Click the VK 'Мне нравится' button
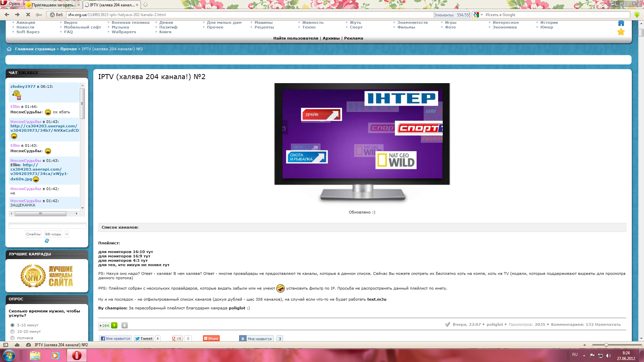This screenshot has width=644, height=362. point(257,339)
